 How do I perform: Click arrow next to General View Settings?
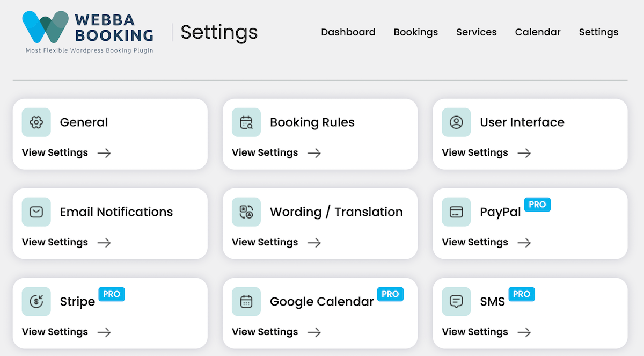click(104, 153)
